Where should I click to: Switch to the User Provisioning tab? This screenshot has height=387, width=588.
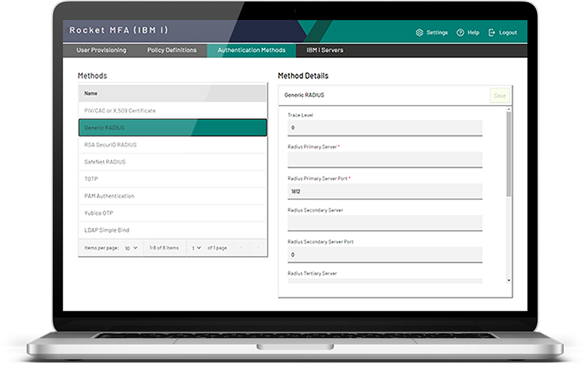[101, 50]
